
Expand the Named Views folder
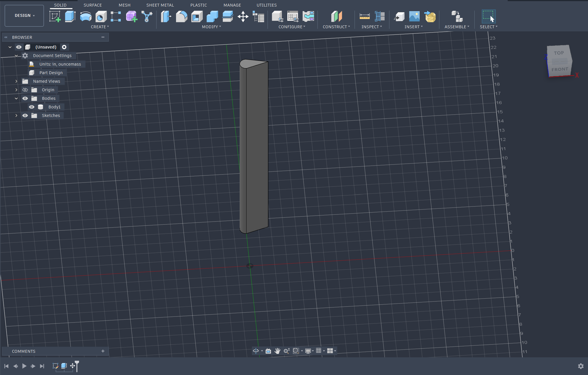[16, 81]
